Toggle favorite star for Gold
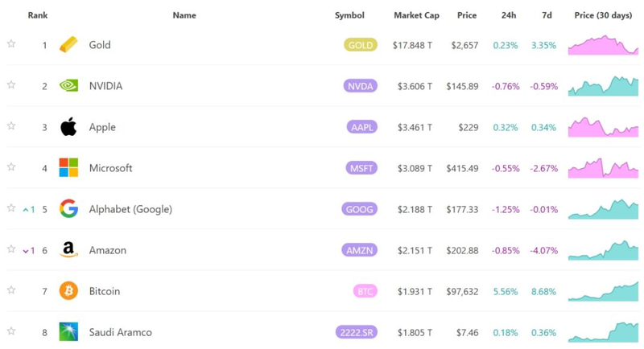 11,44
